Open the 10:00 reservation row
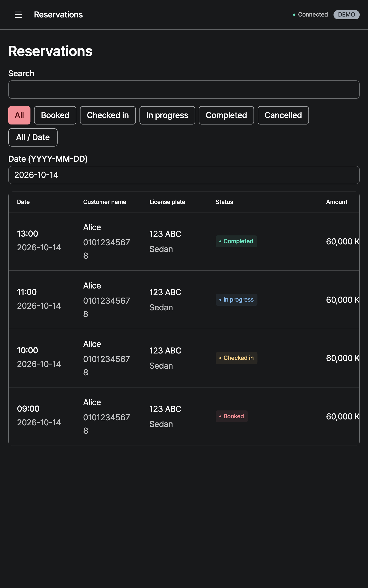Viewport: 368px width, 588px height. [184, 358]
